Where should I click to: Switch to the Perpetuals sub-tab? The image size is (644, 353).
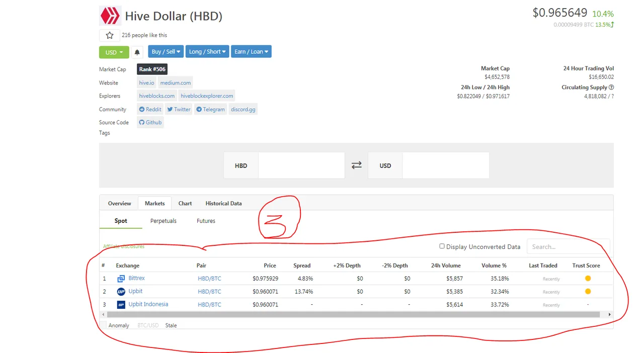pos(164,221)
